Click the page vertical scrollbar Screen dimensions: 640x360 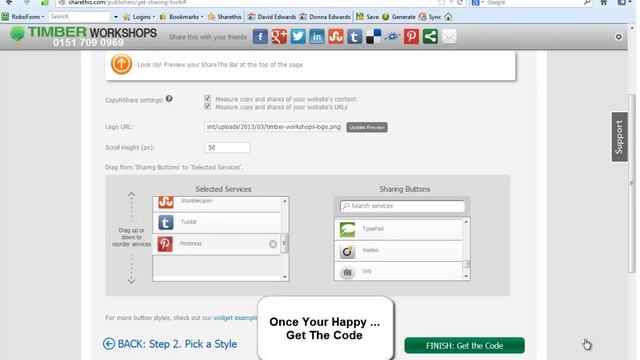(632, 184)
